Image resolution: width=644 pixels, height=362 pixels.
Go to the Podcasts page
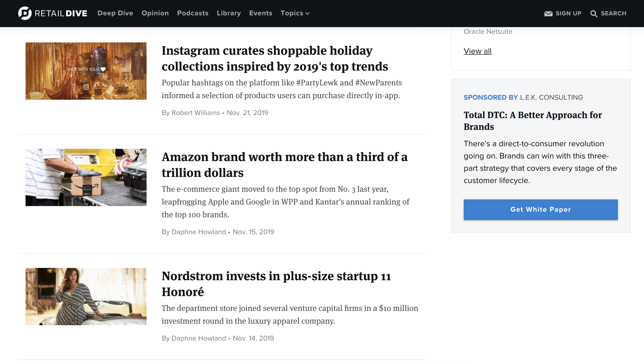193,13
